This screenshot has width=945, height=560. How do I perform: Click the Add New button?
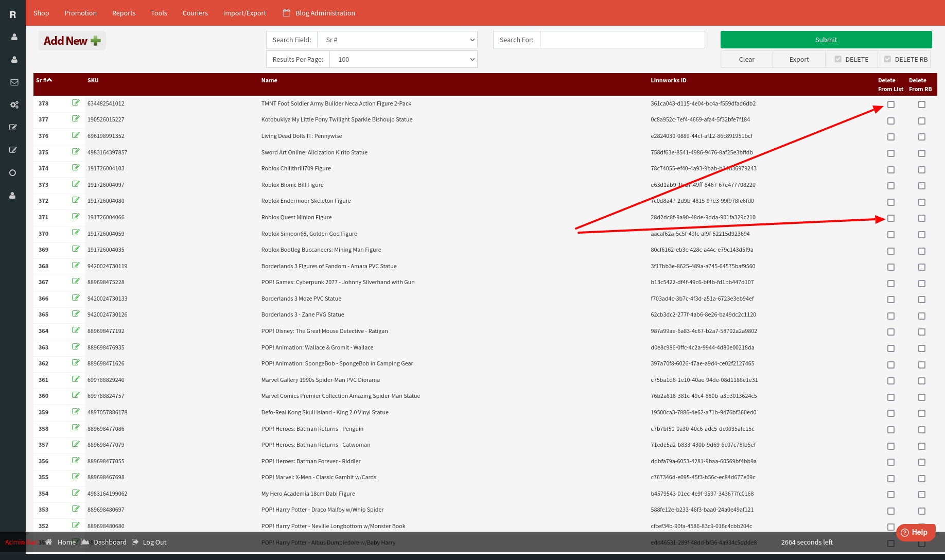click(72, 41)
